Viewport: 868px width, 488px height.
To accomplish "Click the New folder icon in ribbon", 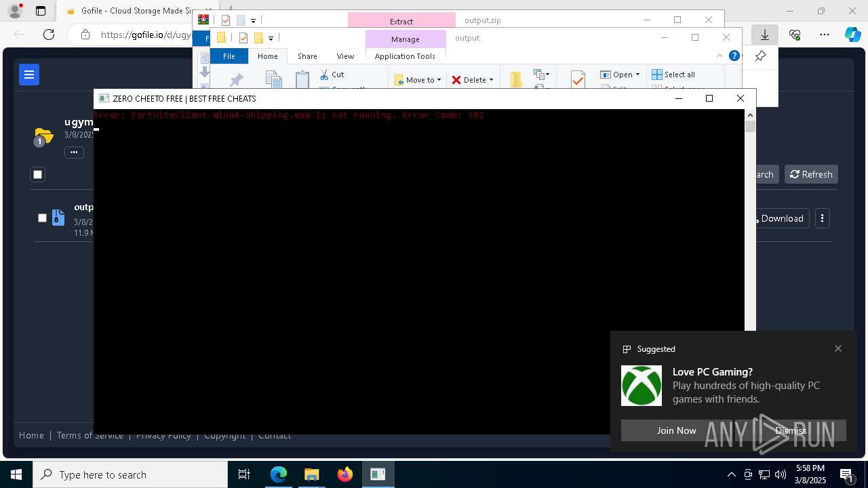I will 516,80.
